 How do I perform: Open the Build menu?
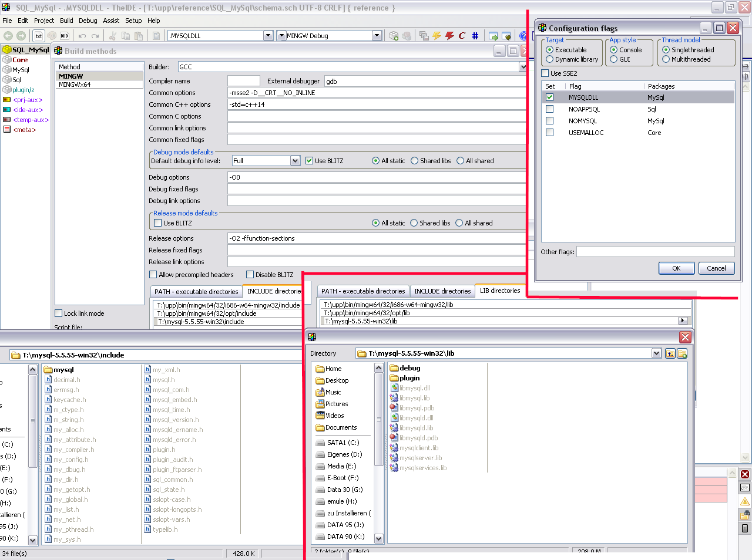click(66, 21)
